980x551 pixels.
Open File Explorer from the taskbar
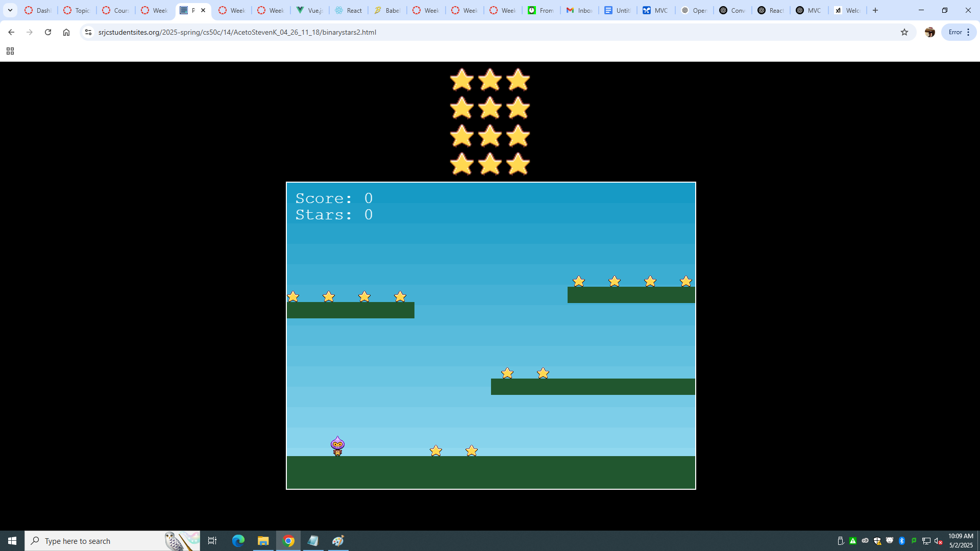pyautogui.click(x=263, y=541)
